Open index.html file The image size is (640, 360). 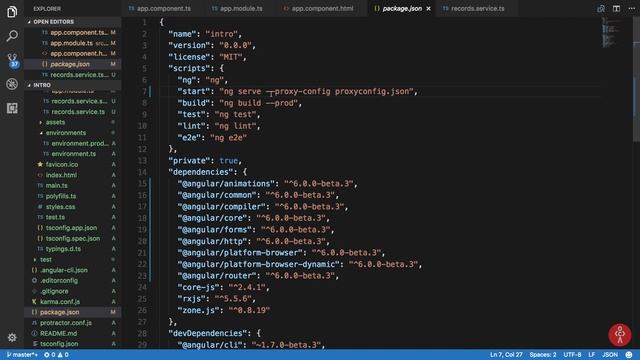tap(73, 175)
